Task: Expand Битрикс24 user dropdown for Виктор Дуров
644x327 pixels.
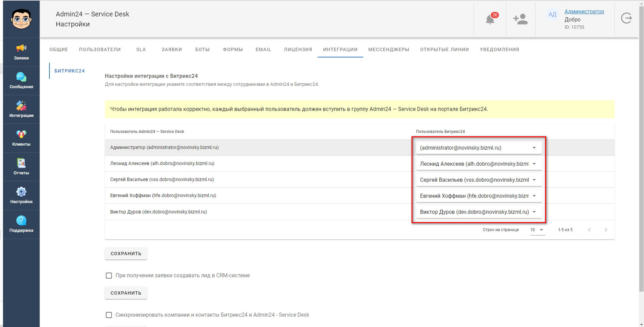Action: tap(479, 212)
